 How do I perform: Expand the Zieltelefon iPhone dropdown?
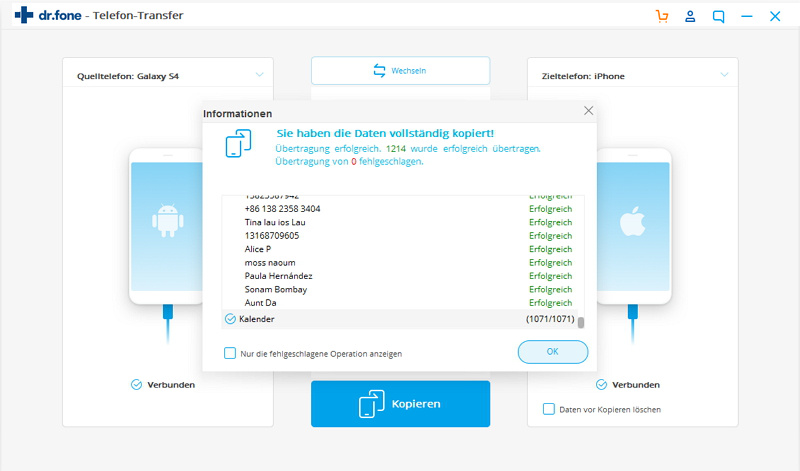click(724, 75)
